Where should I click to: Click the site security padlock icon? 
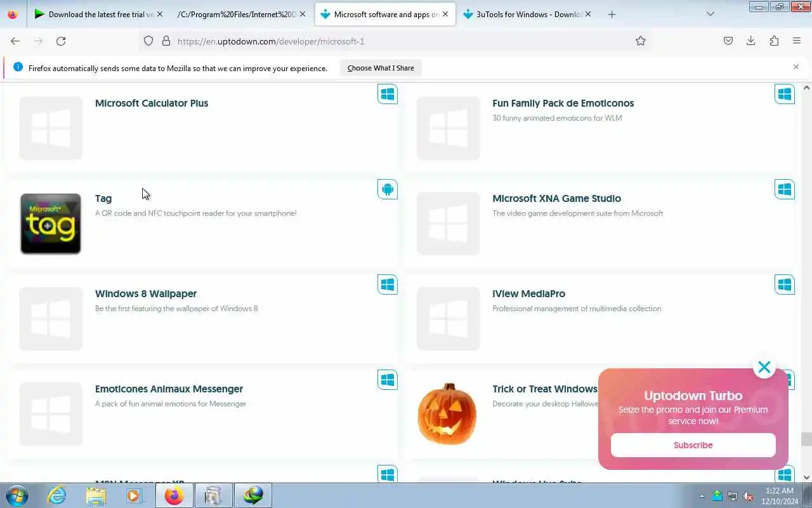coord(166,41)
